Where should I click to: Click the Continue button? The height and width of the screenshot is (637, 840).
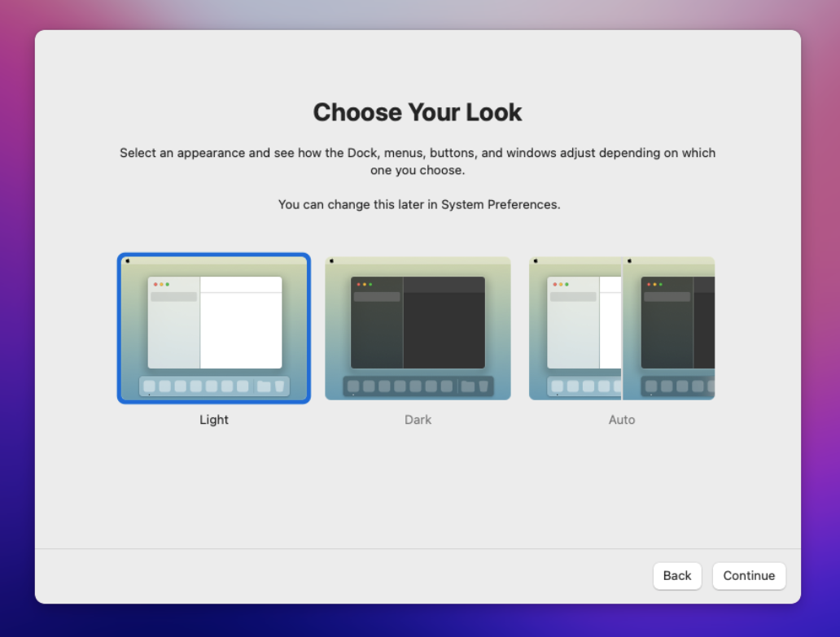[748, 575]
